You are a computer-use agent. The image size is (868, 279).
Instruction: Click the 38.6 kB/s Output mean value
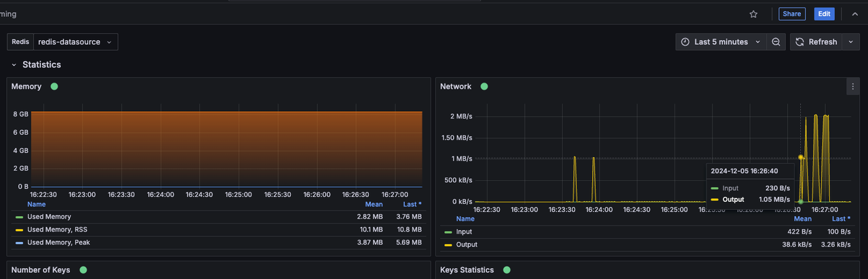tap(797, 244)
